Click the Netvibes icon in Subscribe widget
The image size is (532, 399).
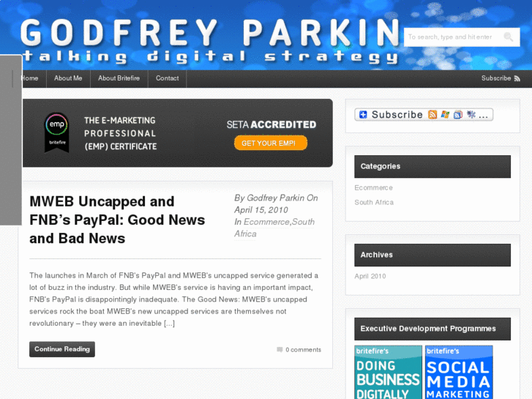(x=471, y=115)
